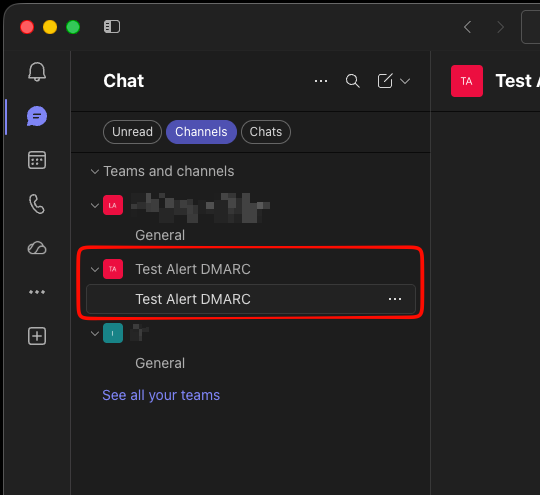Open the Activity bell icon

[x=37, y=72]
